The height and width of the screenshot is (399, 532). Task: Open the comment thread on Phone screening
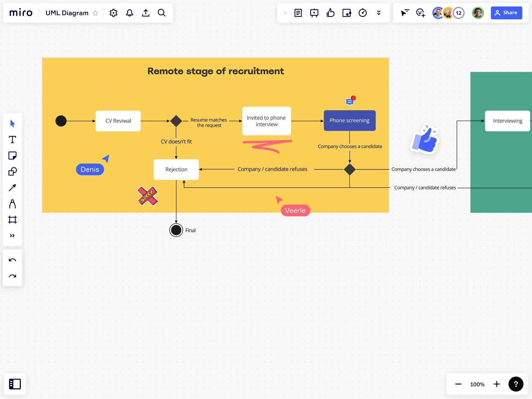click(x=350, y=101)
